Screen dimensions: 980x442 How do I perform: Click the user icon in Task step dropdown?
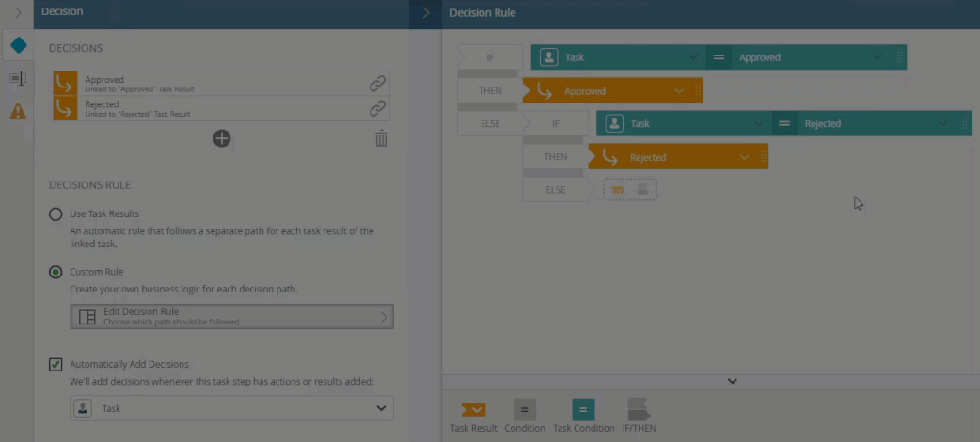tap(83, 408)
